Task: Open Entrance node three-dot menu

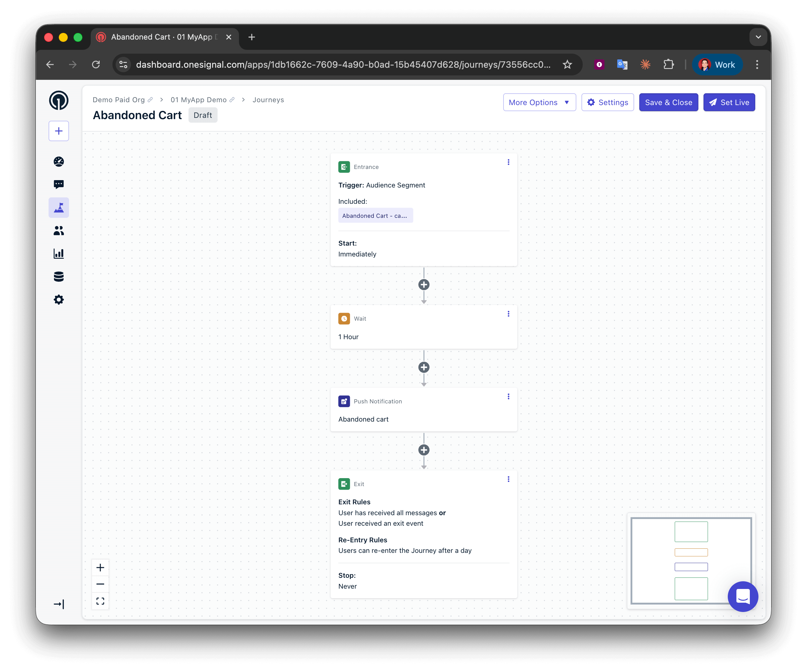Action: coord(508,162)
